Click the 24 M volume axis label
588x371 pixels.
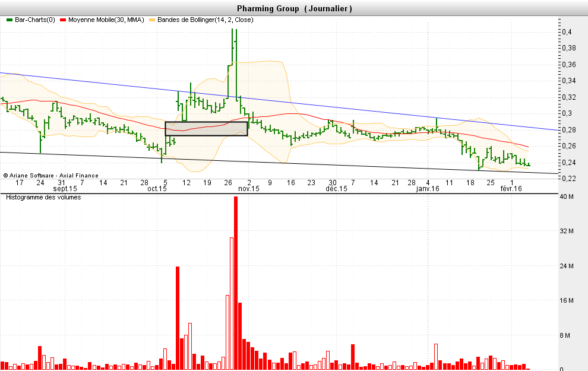[566, 266]
